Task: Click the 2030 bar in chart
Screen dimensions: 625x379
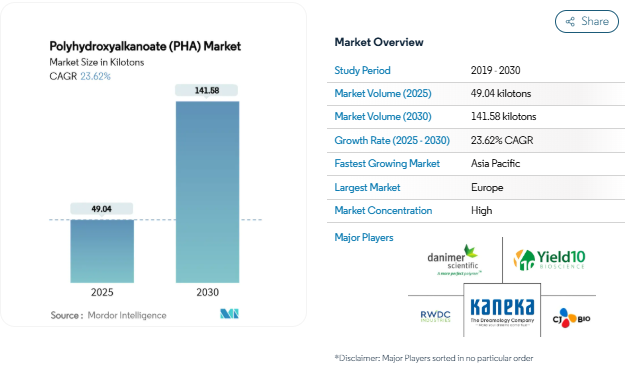Action: pyautogui.click(x=208, y=192)
